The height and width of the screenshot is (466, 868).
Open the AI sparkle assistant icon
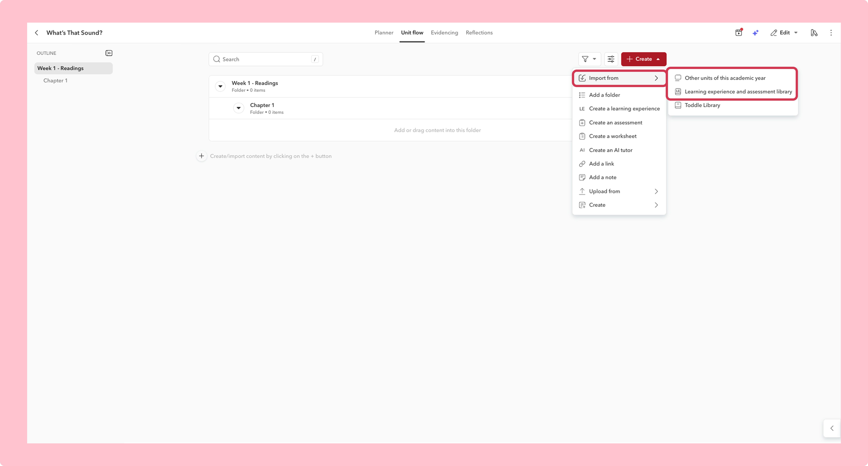coord(755,33)
